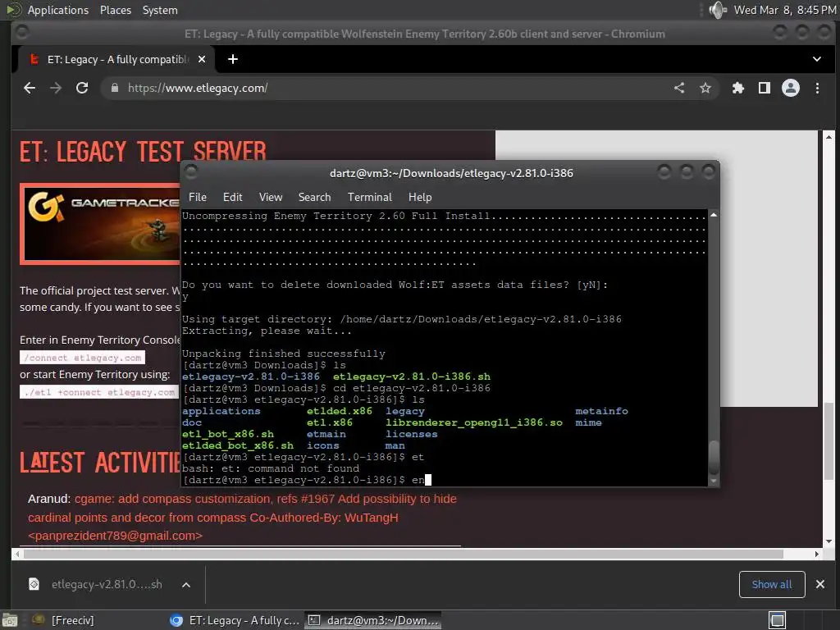The width and height of the screenshot is (840, 630).
Task: Open the System menu in top panel
Action: click(x=160, y=10)
